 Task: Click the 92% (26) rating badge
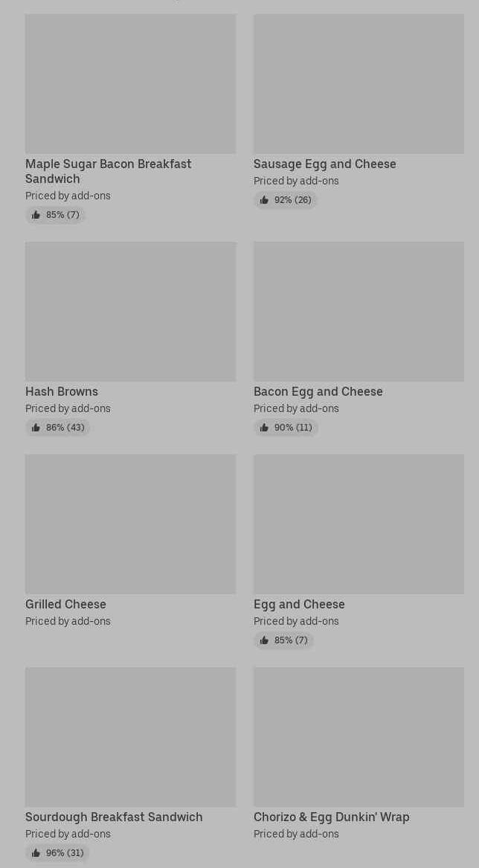click(286, 200)
